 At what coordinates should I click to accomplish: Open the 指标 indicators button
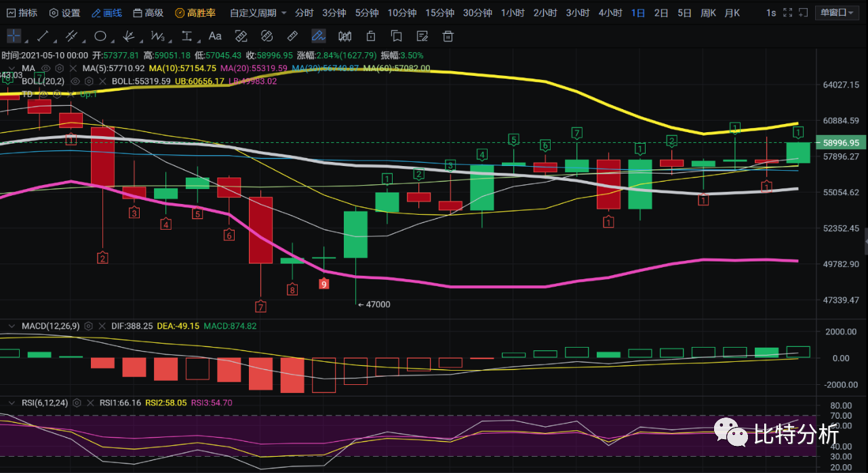[x=22, y=13]
